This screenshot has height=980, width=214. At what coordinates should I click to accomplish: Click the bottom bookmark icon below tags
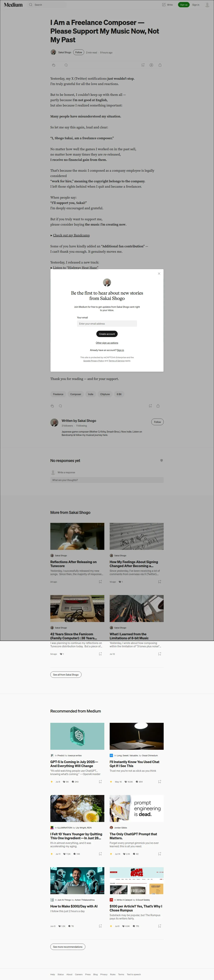click(150, 406)
